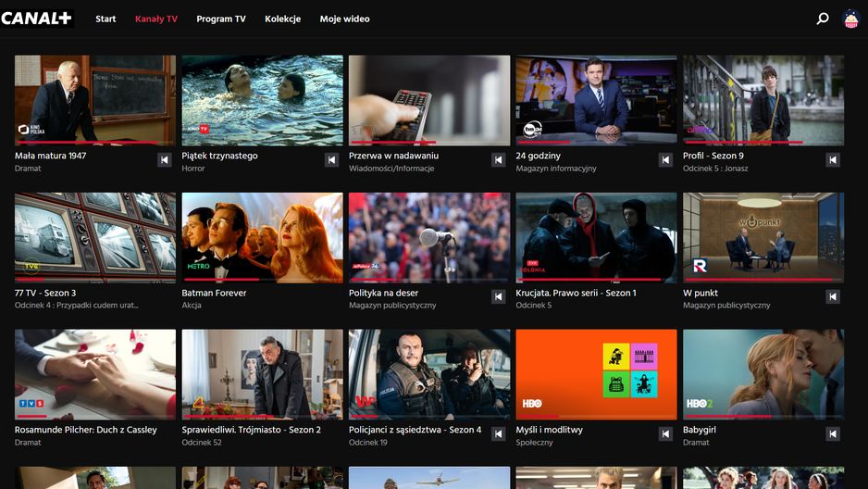
Task: Open 77 TV old televisions thumbnail
Action: pyautogui.click(x=95, y=238)
